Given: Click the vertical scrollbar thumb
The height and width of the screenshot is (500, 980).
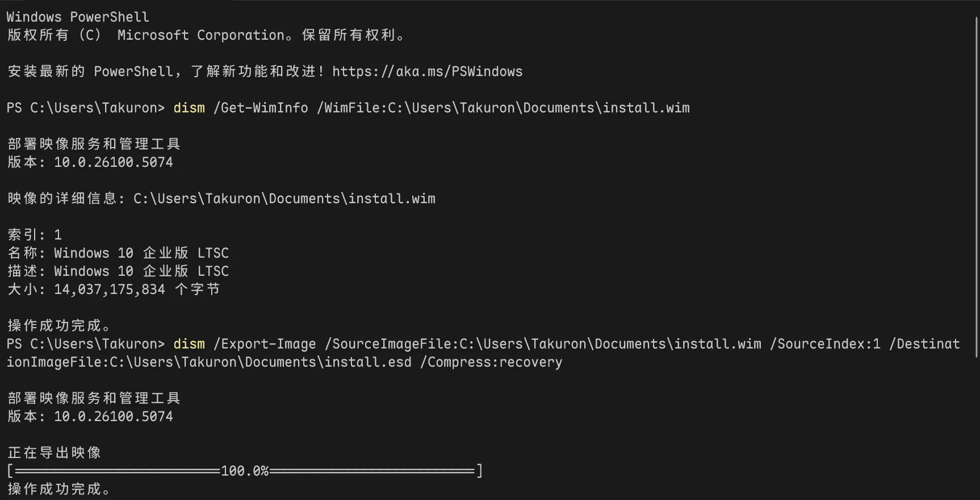Looking at the screenshot, I should (977, 187).
